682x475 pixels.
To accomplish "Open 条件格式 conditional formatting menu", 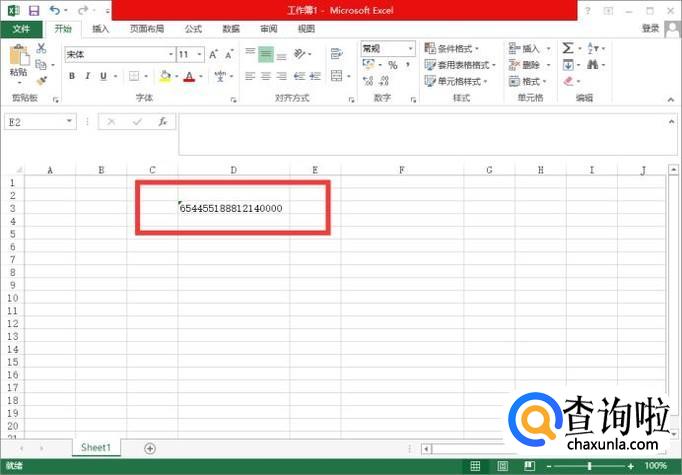I will click(x=451, y=48).
